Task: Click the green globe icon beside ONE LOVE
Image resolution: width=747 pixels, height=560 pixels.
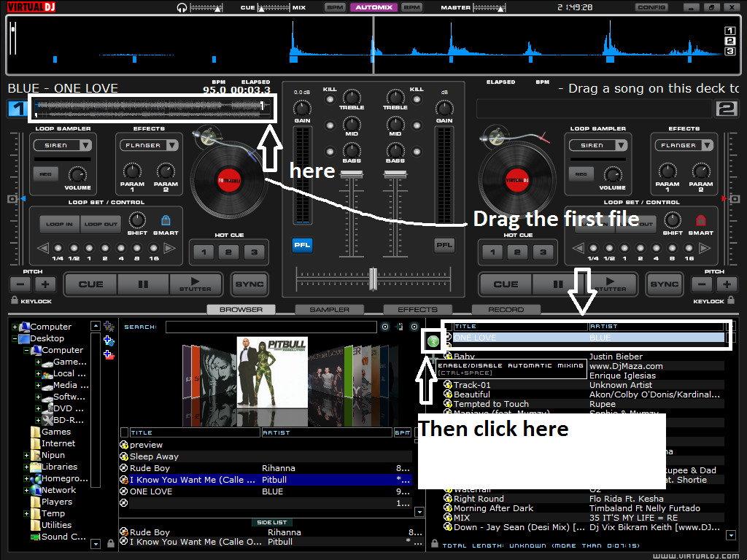Action: (433, 341)
